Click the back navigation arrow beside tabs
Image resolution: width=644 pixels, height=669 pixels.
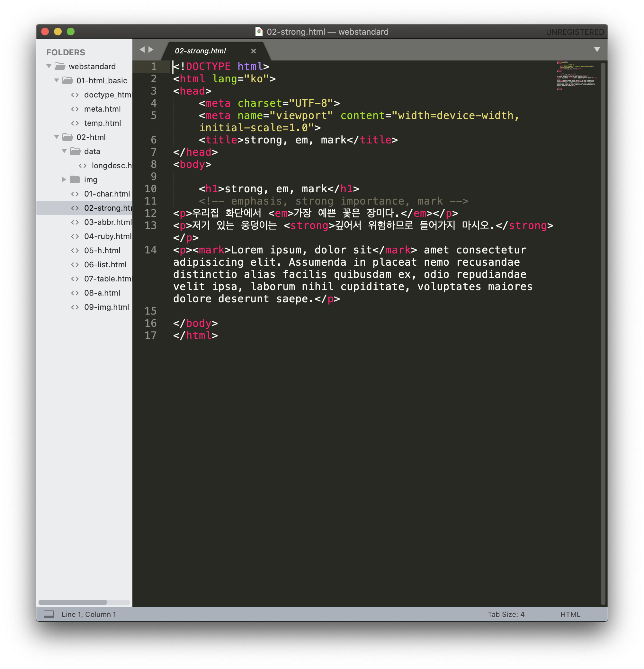tap(142, 50)
